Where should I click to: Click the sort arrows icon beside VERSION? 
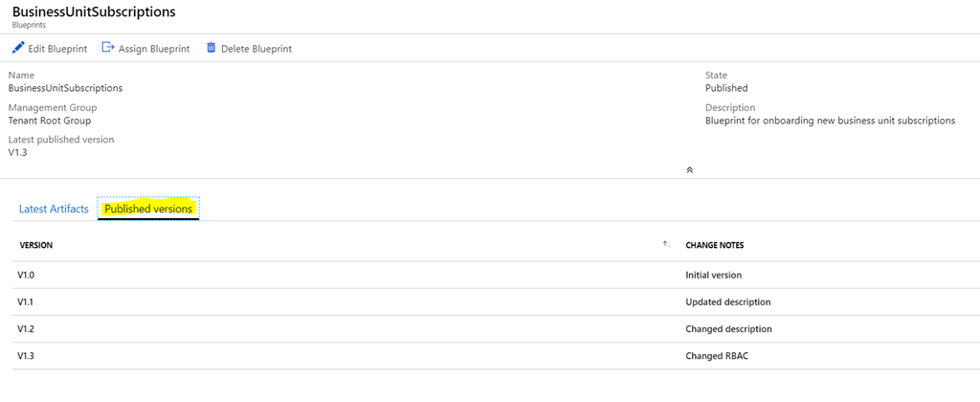(666, 245)
